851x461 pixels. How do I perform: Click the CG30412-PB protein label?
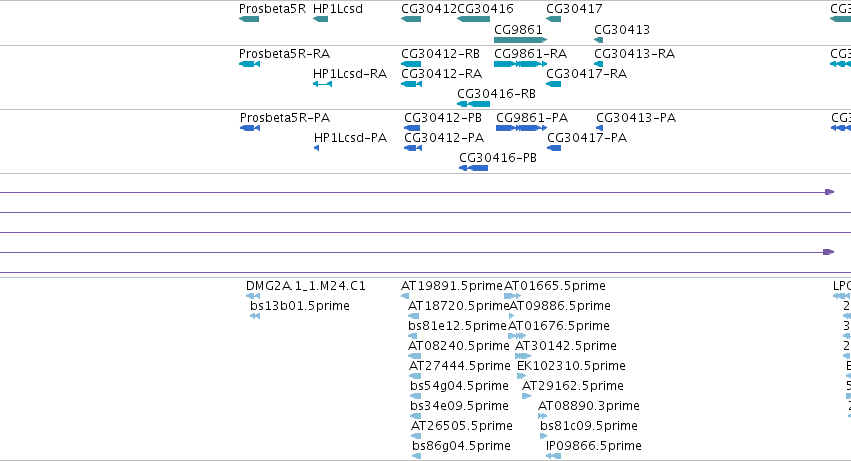443,118
